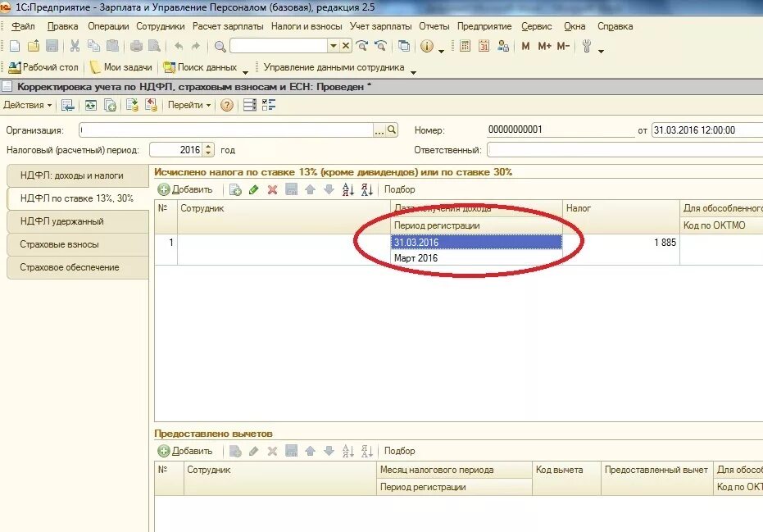The height and width of the screenshot is (532, 763).
Task: Click the magnifier Search icon in toolbar
Action: click(x=220, y=47)
